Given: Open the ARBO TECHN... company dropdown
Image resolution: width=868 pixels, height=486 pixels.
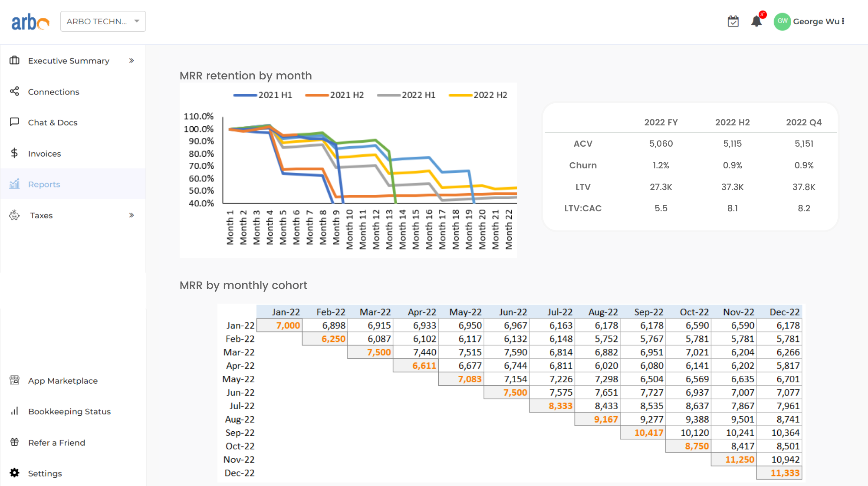Looking at the screenshot, I should 102,21.
